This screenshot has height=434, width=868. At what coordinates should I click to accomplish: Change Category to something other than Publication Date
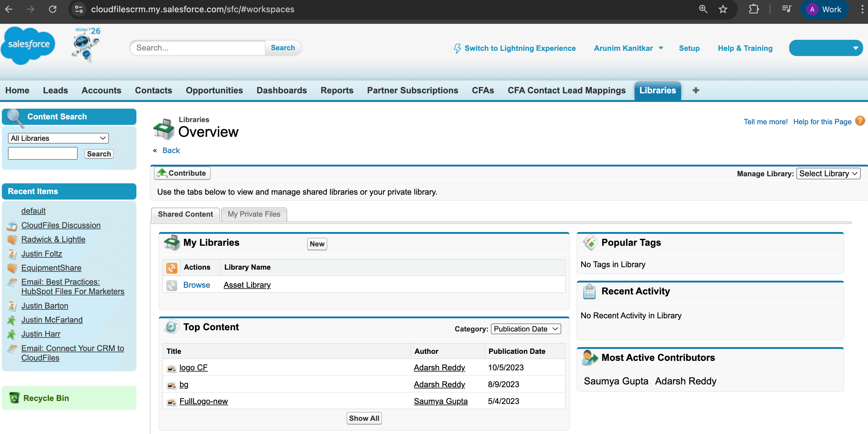click(x=526, y=329)
